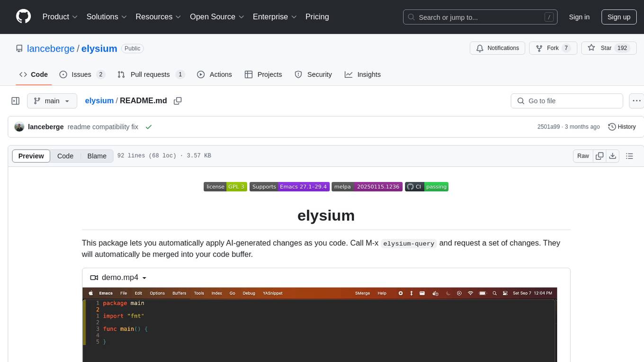The width and height of the screenshot is (644, 362).
Task: Open the main branch selector dropdown
Action: click(x=52, y=101)
